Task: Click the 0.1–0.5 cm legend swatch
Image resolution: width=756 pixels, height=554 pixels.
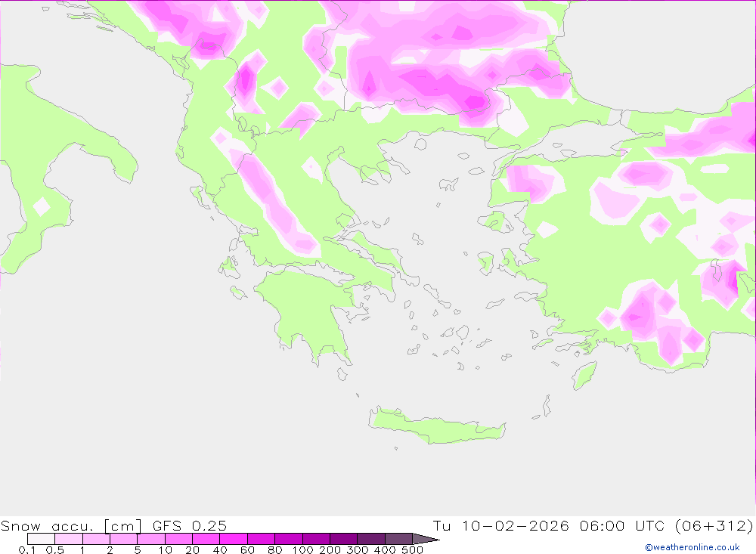Action: point(41,539)
